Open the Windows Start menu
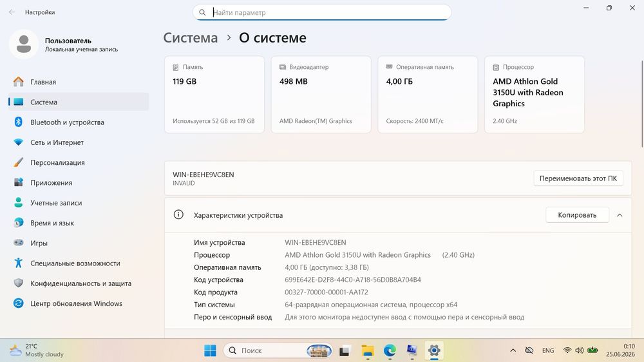The width and height of the screenshot is (644, 362). pyautogui.click(x=210, y=350)
